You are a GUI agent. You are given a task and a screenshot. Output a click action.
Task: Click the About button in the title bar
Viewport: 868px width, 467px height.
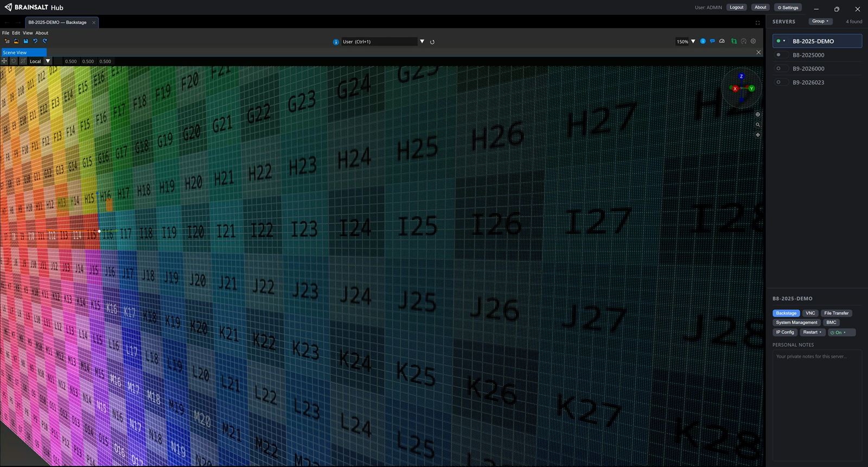761,8
